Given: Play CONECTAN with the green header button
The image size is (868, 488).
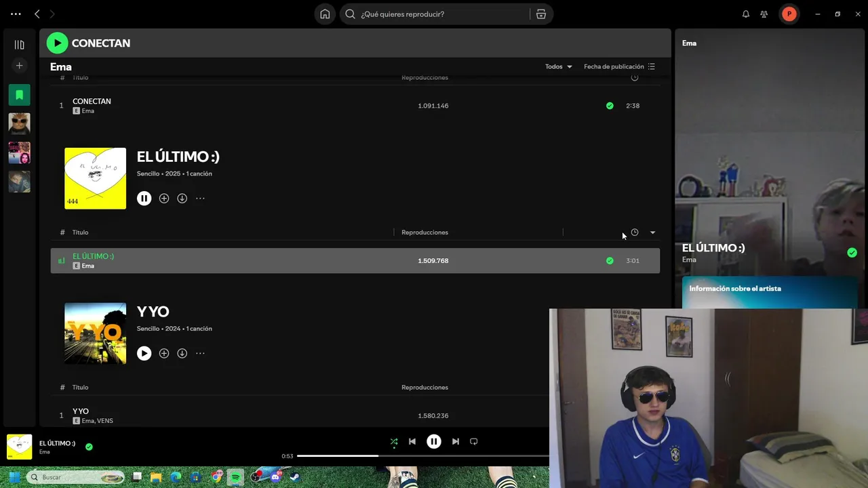Looking at the screenshot, I should click(57, 43).
